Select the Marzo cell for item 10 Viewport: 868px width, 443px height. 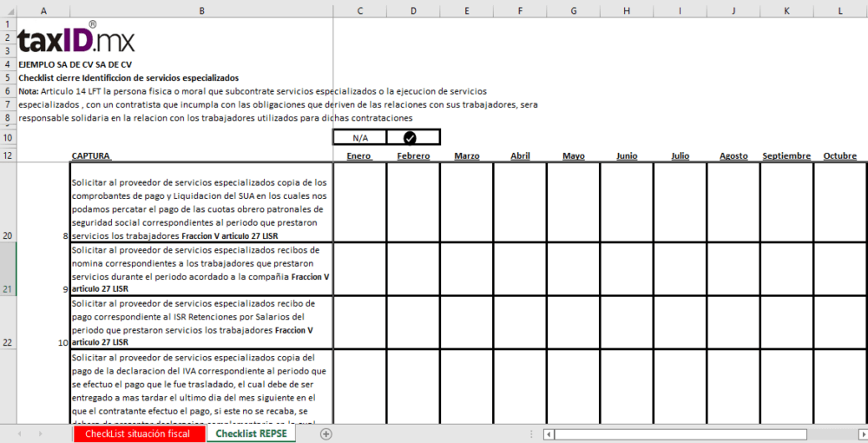click(466, 322)
